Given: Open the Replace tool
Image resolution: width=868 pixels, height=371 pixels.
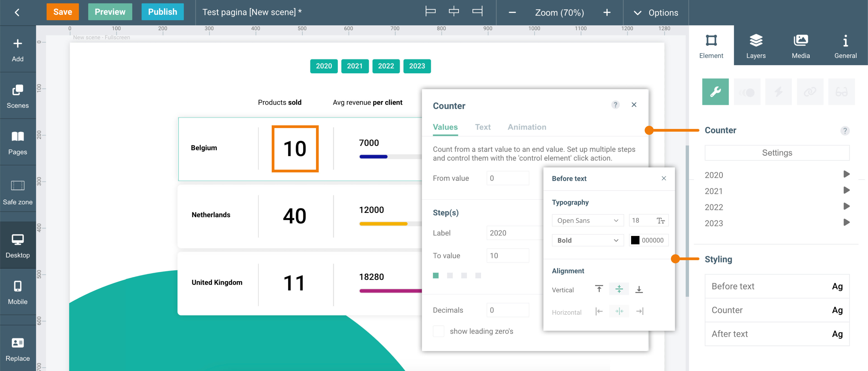Looking at the screenshot, I should click(18, 349).
